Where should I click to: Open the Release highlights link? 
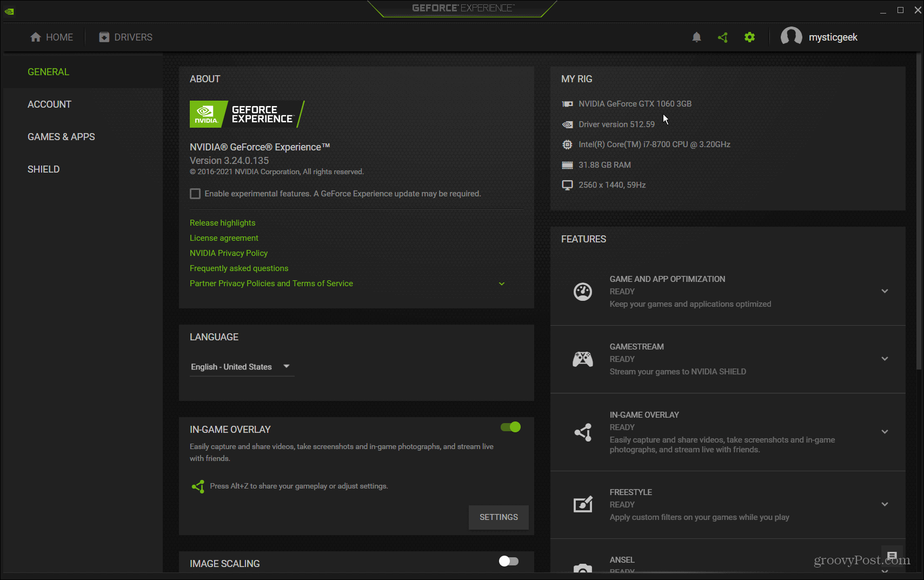tap(222, 223)
